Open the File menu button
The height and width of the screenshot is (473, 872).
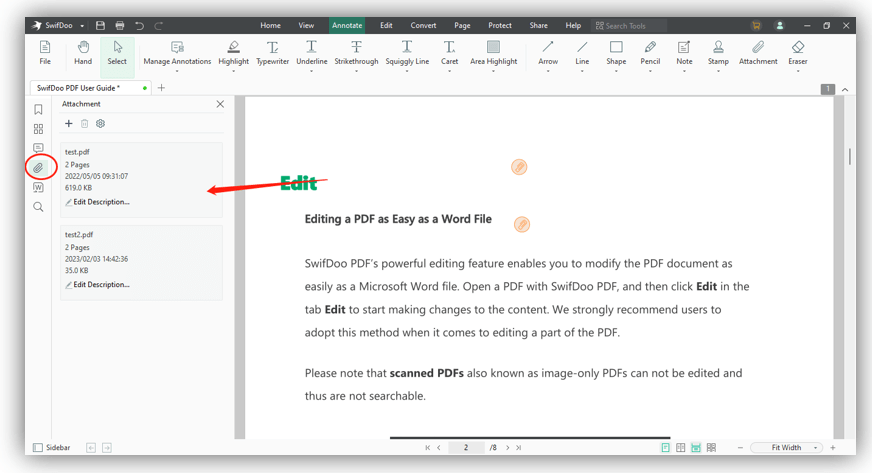tap(45, 53)
